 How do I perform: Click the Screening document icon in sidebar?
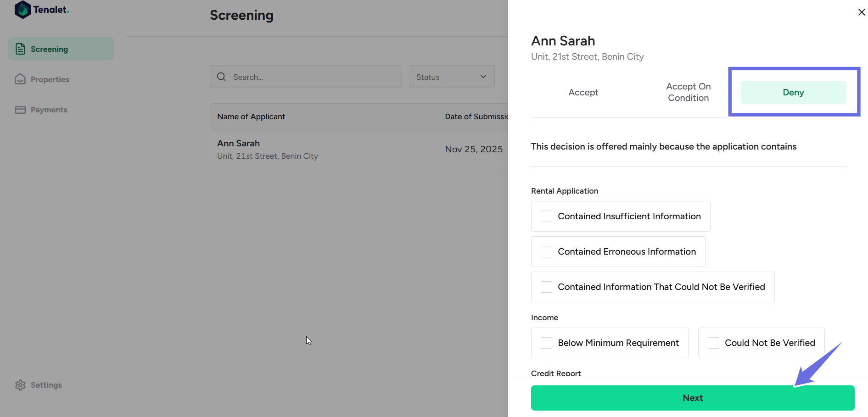point(20,49)
